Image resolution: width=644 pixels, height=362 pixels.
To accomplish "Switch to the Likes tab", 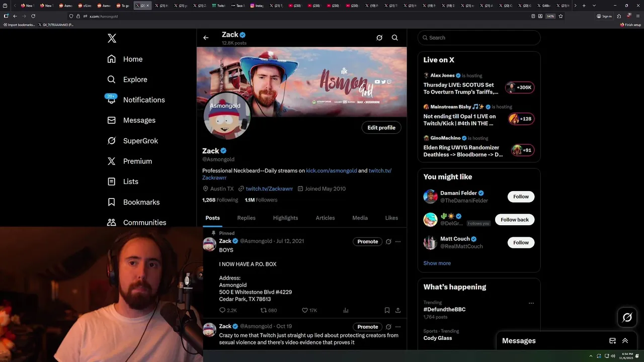I will click(x=391, y=218).
